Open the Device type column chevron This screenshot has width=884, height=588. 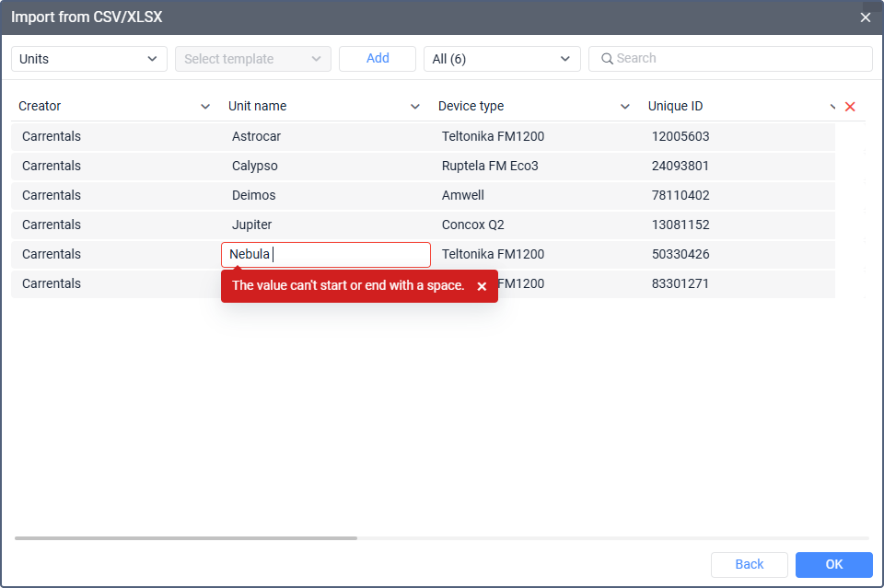[625, 107]
